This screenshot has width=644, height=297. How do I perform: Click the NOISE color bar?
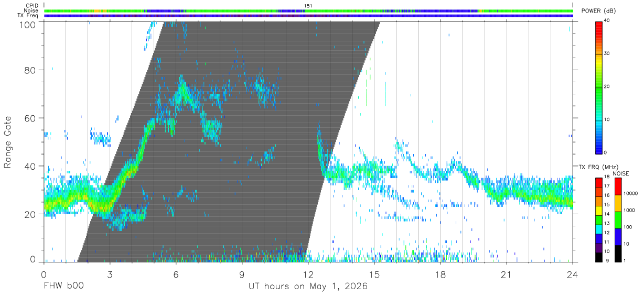(618, 220)
